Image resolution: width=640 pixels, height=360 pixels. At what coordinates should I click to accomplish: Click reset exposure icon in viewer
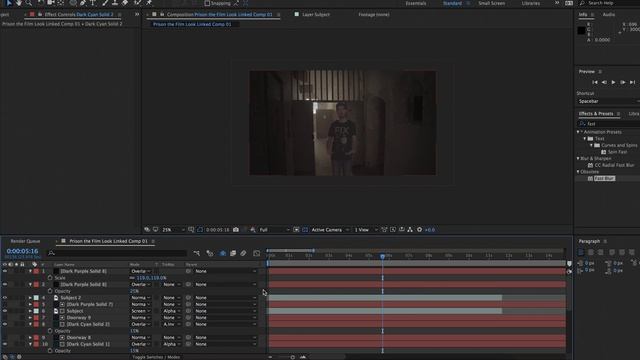(419, 230)
